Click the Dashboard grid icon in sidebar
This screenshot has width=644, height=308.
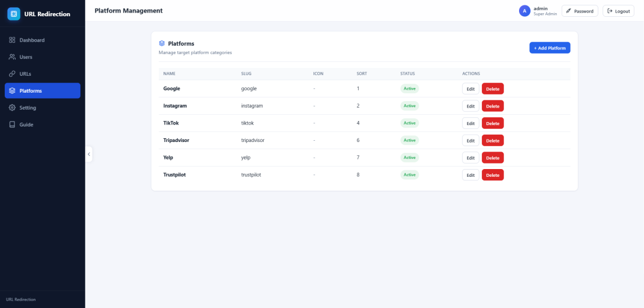coord(13,40)
